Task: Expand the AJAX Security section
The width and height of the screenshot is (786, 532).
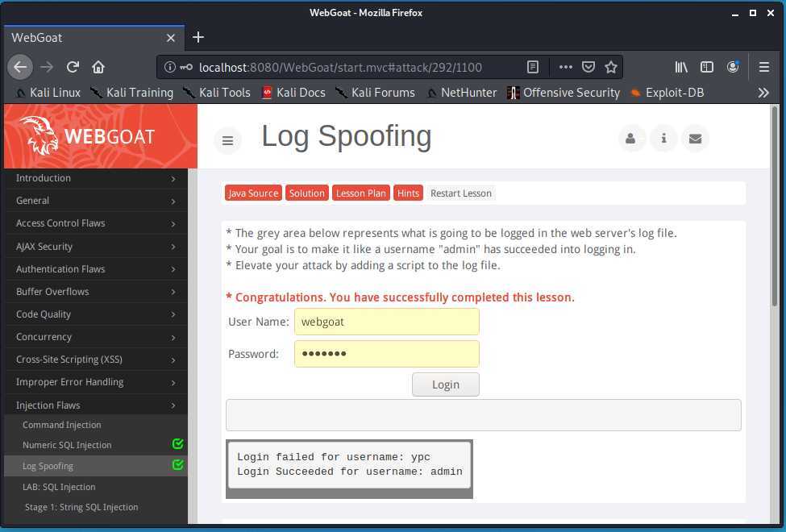Action: pos(96,246)
